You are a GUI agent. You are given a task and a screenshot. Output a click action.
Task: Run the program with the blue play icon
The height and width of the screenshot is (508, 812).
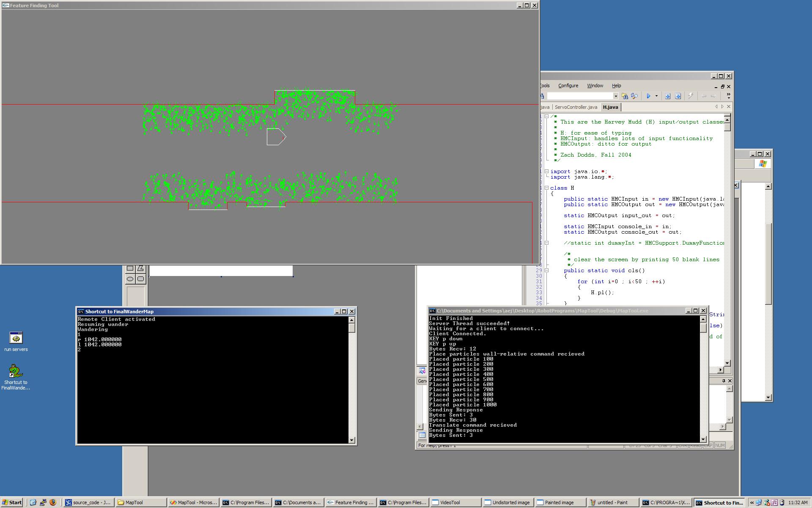tap(648, 96)
